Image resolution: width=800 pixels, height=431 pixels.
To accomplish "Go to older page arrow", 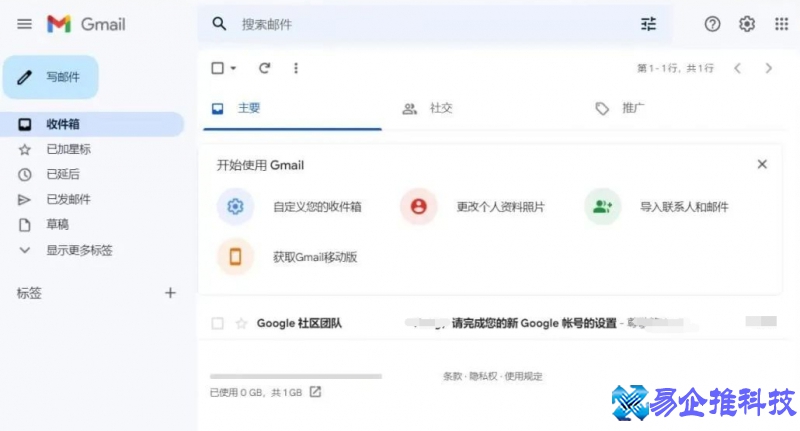I will [768, 68].
